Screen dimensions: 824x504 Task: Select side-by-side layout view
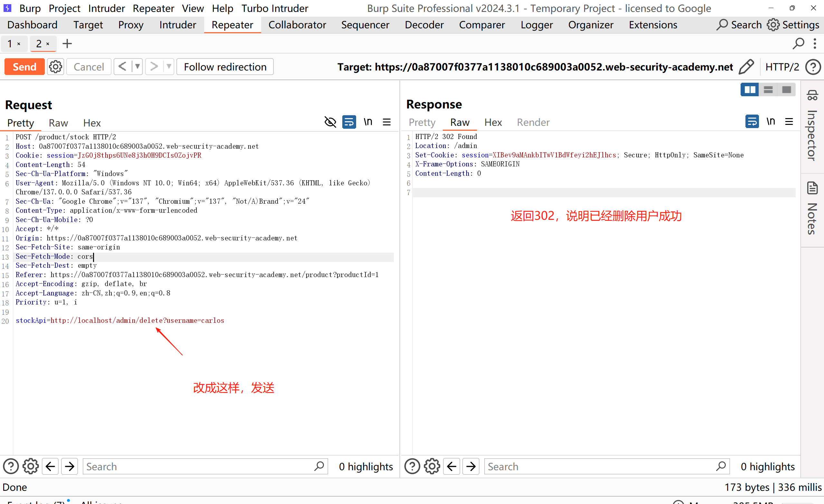pyautogui.click(x=749, y=89)
